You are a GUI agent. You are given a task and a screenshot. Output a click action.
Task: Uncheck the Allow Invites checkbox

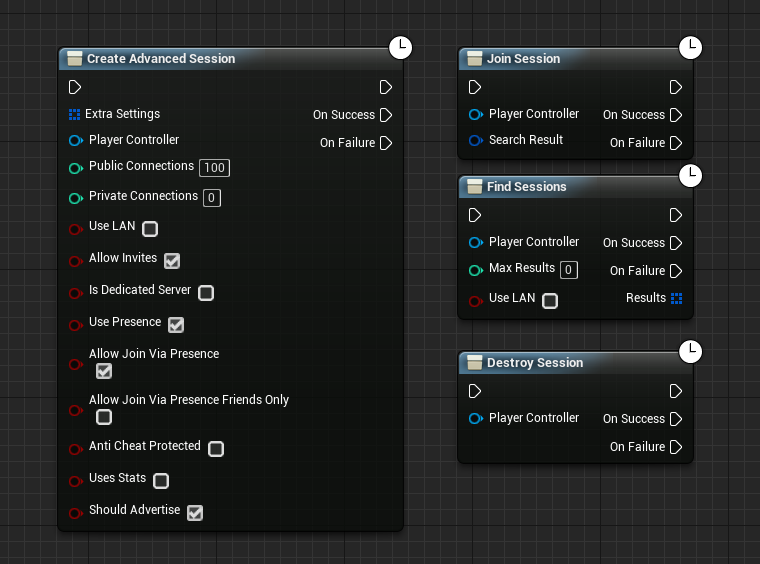pos(172,261)
